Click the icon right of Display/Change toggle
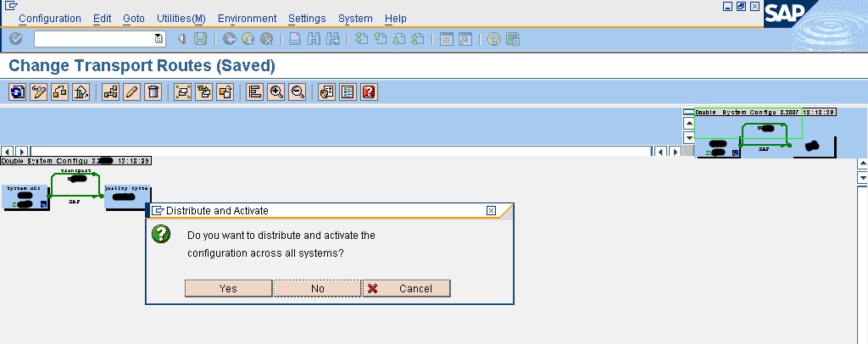The image size is (868, 344). 60,92
